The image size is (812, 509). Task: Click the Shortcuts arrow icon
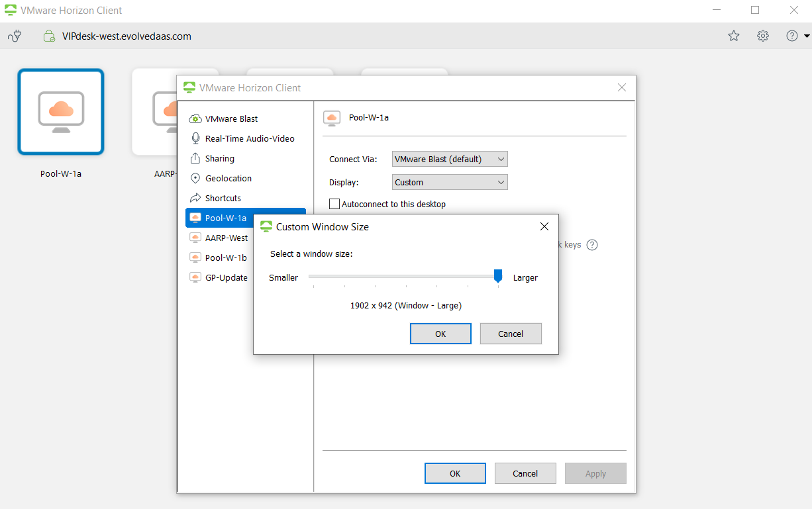pyautogui.click(x=195, y=198)
